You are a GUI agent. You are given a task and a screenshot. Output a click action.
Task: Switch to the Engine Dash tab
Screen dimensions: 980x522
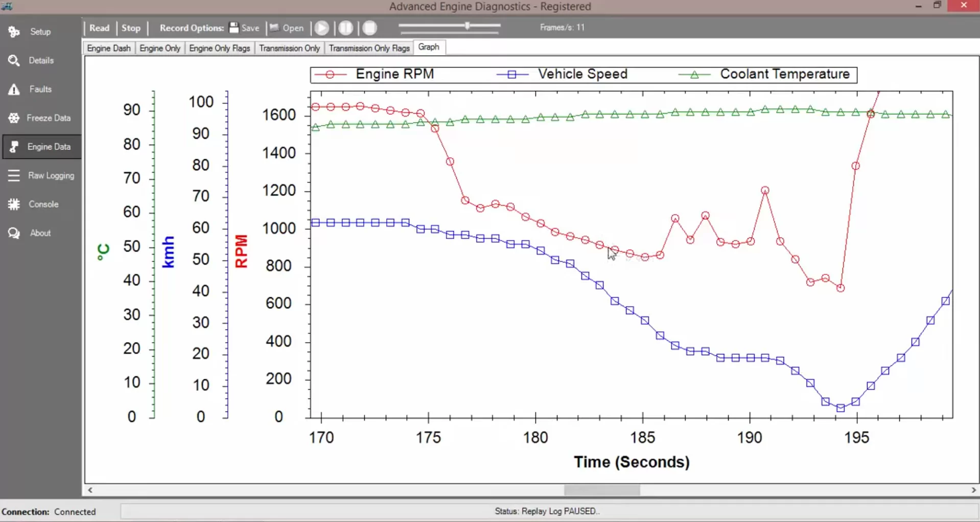pos(109,48)
